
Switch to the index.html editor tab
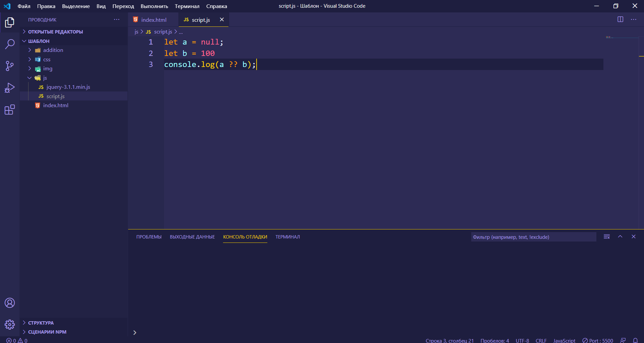pyautogui.click(x=153, y=19)
